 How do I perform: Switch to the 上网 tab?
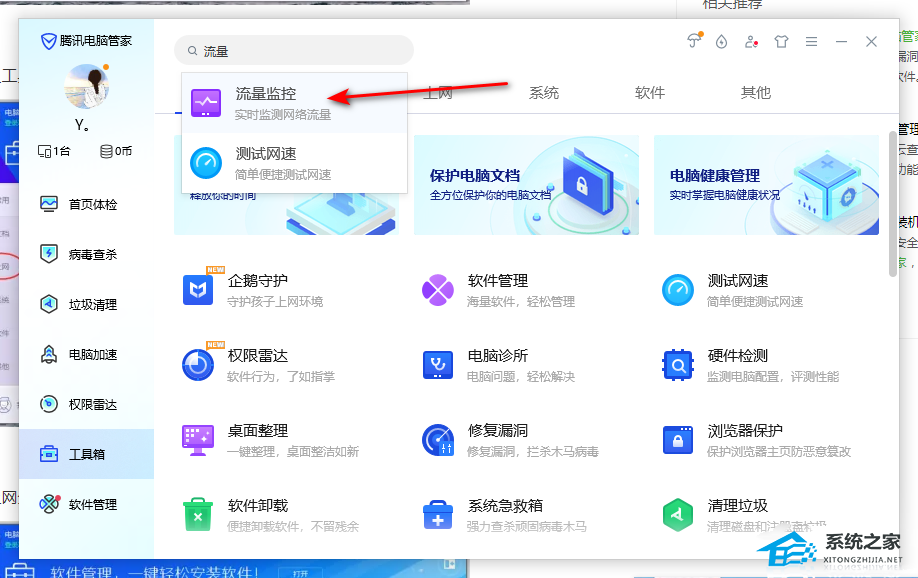(x=438, y=93)
